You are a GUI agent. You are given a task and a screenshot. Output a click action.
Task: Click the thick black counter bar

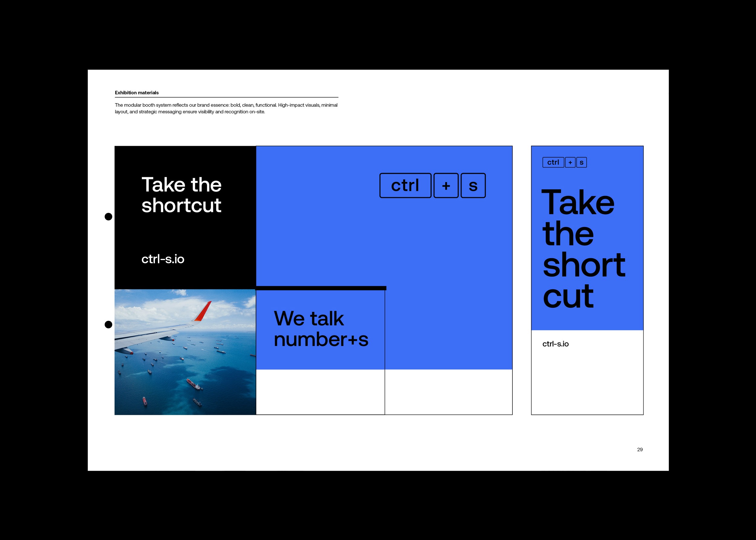point(321,288)
